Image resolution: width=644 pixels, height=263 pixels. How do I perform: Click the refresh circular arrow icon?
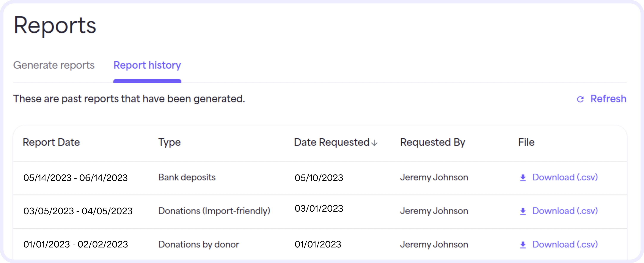pos(580,99)
